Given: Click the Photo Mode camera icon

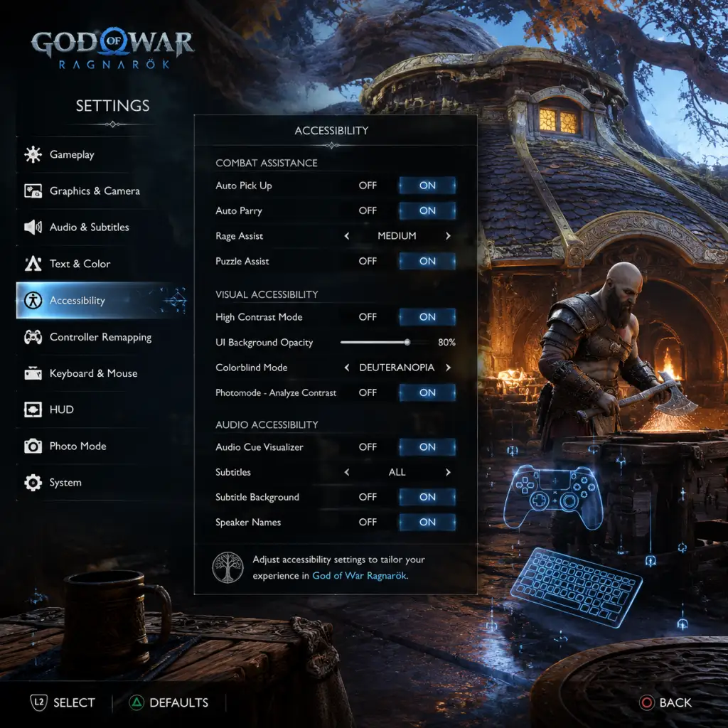Looking at the screenshot, I should 33,446.
